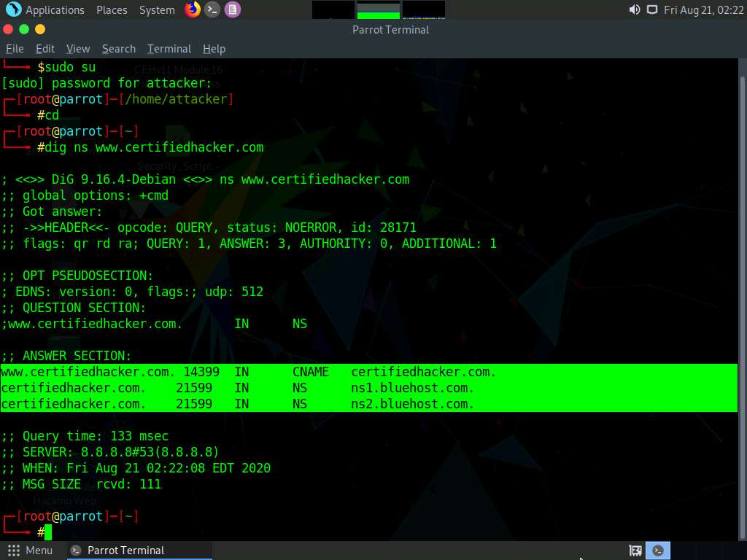Launch the terminal from top panel icon
747x560 pixels.
(x=212, y=9)
